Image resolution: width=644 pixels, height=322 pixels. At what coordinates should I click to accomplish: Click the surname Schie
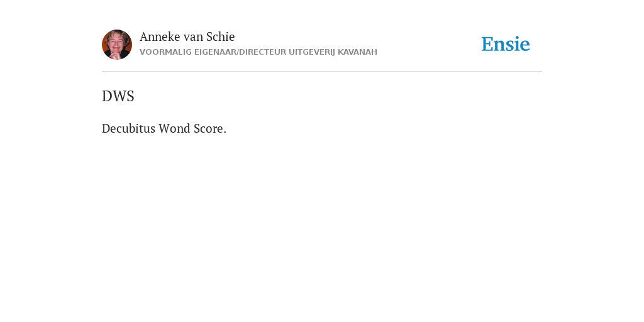coord(221,36)
